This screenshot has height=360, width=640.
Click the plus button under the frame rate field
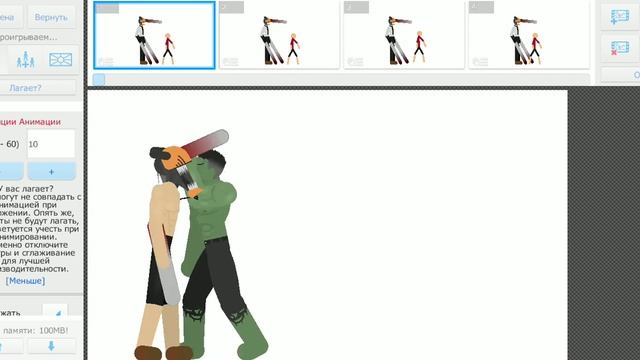pyautogui.click(x=51, y=171)
